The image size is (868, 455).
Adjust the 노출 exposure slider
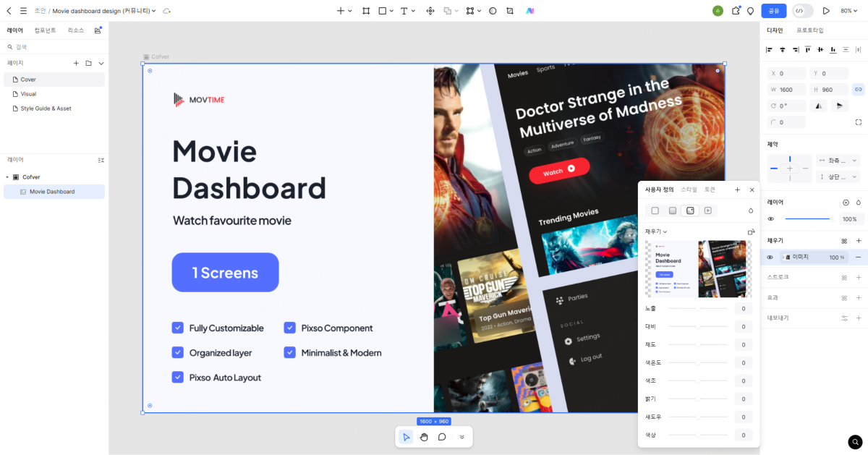[x=697, y=309]
